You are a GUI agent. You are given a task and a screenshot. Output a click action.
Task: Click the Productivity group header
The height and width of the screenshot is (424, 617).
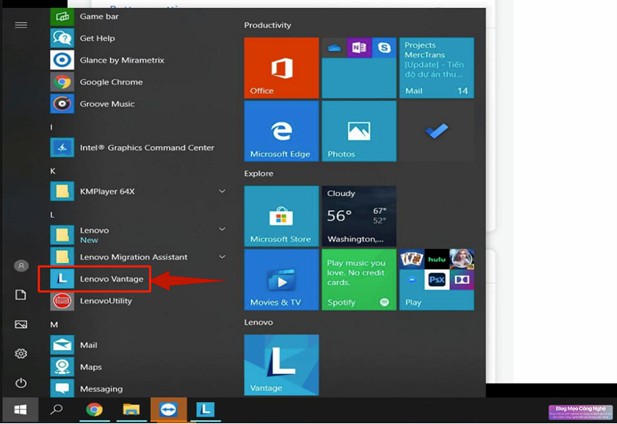coord(268,25)
